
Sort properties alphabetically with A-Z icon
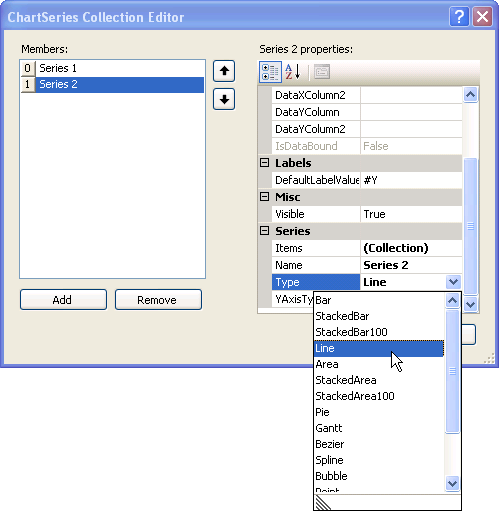(x=293, y=72)
